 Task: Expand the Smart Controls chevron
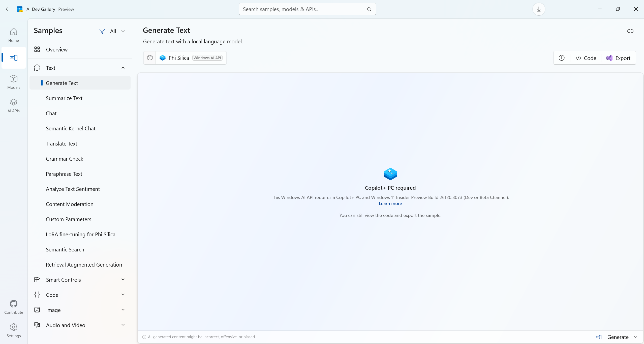[x=123, y=279]
